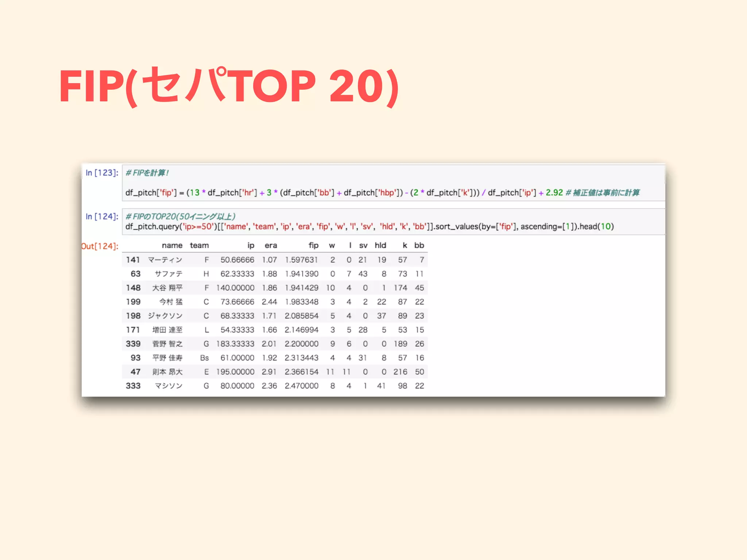This screenshot has height=560, width=747.
Task: Click the name 増田 達至
Action: [x=167, y=330]
